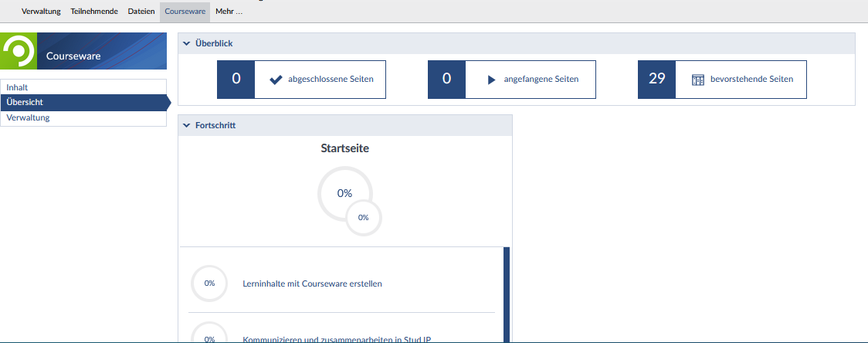Select the Courseware tab
This screenshot has width=868, height=343.
pyautogui.click(x=185, y=12)
